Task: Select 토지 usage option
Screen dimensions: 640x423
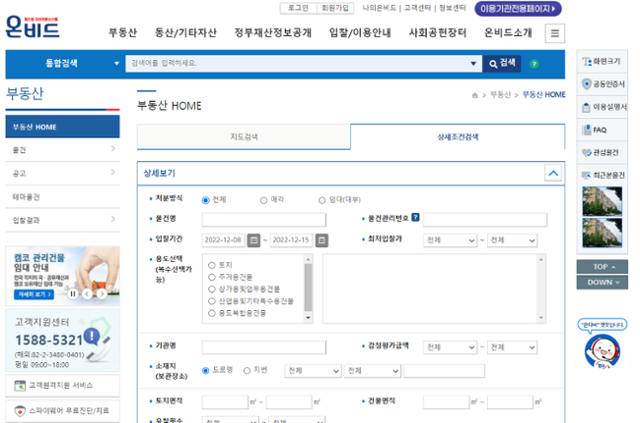Action: 211,265
